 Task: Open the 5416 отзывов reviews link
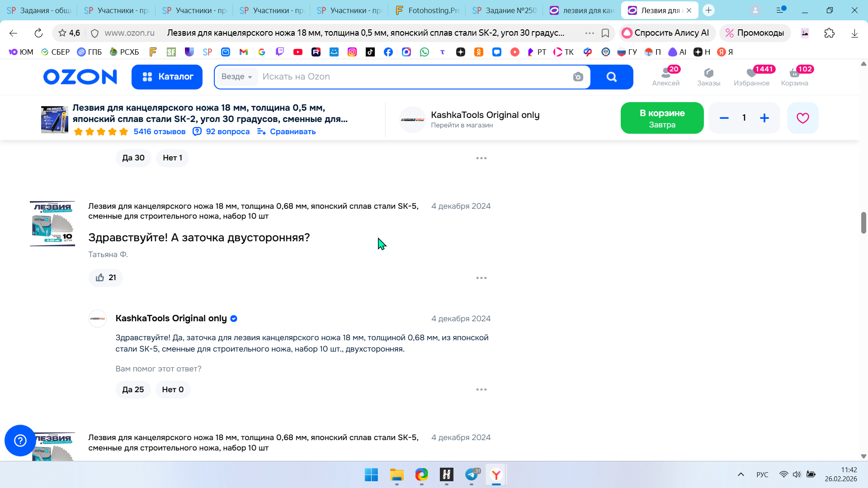coord(159,131)
